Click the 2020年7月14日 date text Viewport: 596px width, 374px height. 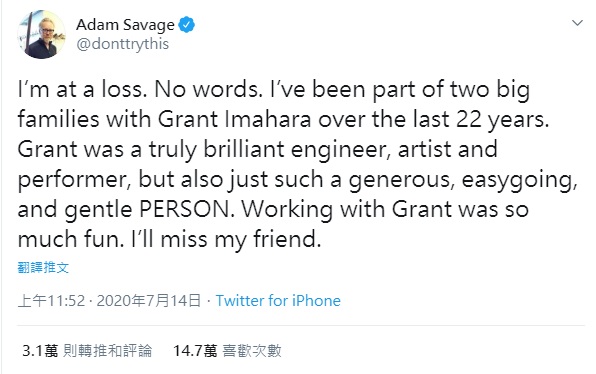pos(149,301)
